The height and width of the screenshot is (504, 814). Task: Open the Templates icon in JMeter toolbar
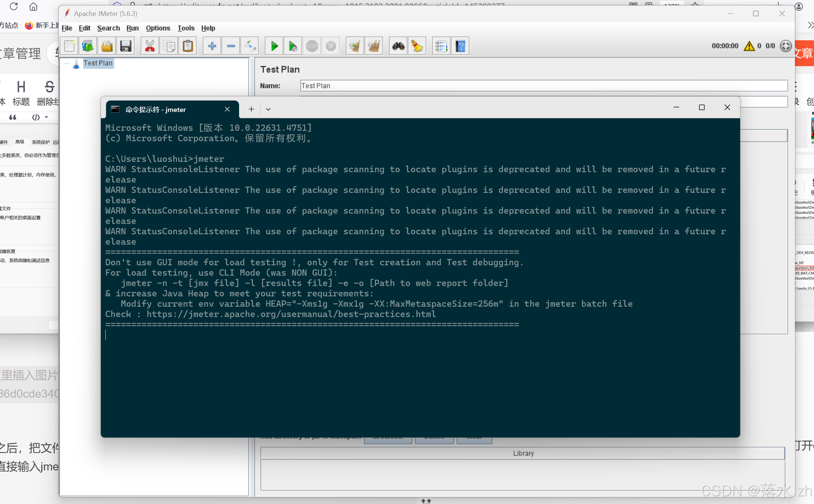click(x=88, y=46)
